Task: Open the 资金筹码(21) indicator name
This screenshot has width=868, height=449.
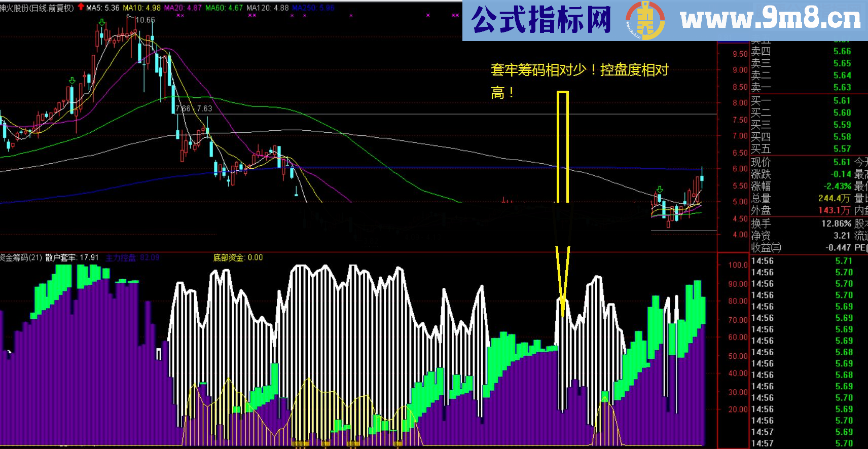Action: [x=21, y=257]
